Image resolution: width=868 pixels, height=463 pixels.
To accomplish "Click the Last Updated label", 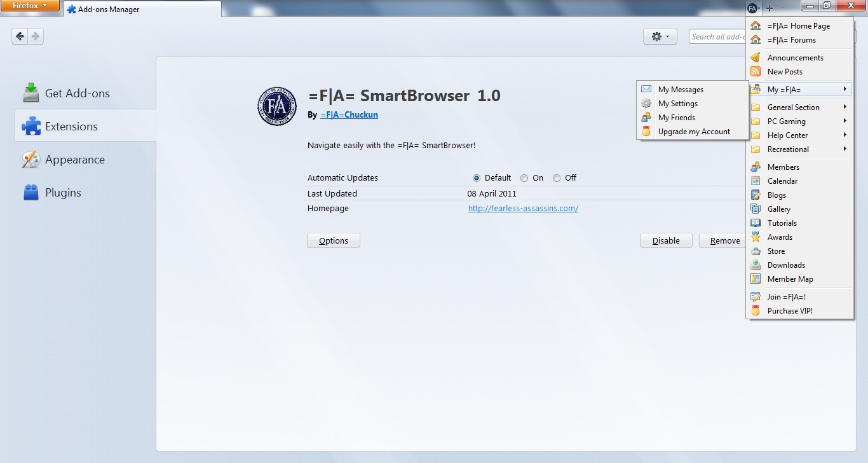I will [332, 194].
